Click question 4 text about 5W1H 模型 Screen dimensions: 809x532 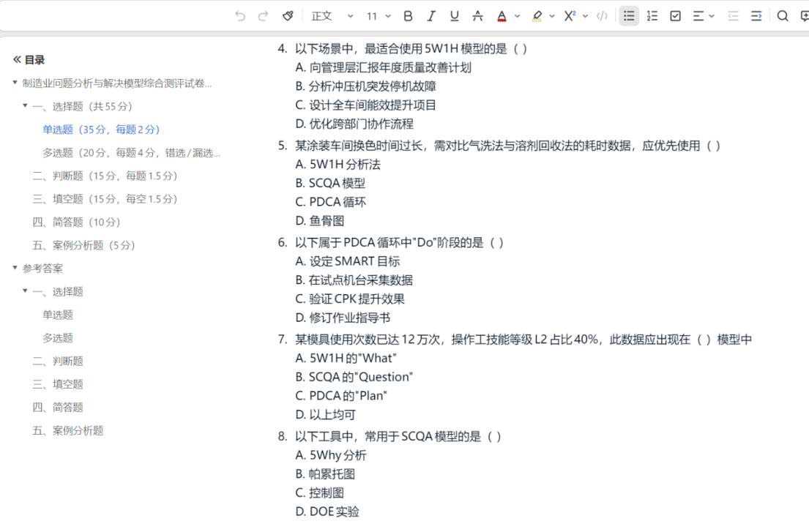(411, 49)
